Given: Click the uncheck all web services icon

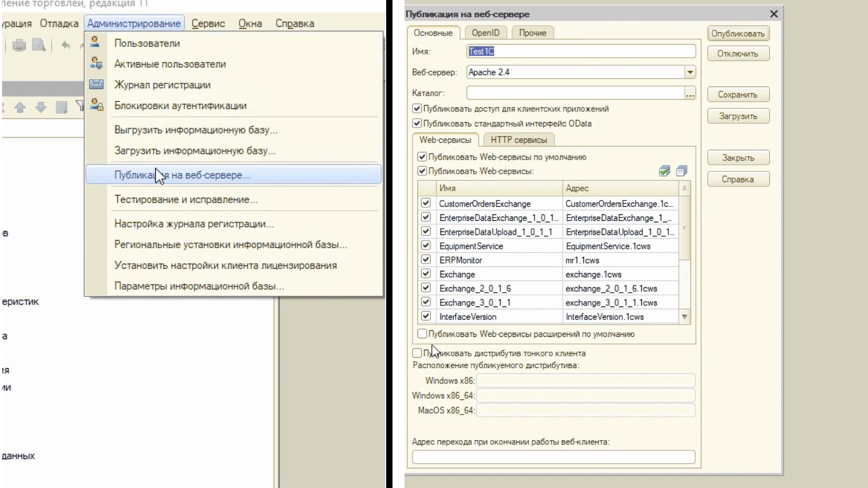Looking at the screenshot, I should [x=682, y=171].
